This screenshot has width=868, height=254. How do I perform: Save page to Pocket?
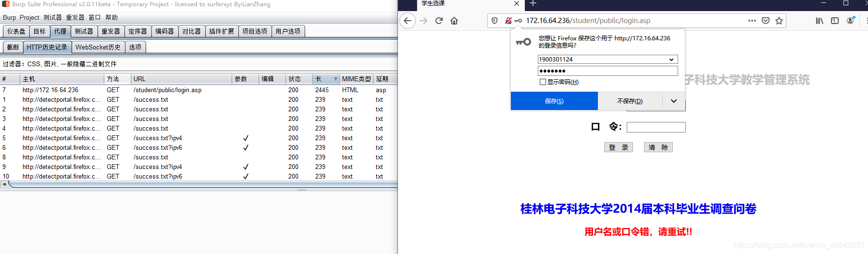point(766,21)
